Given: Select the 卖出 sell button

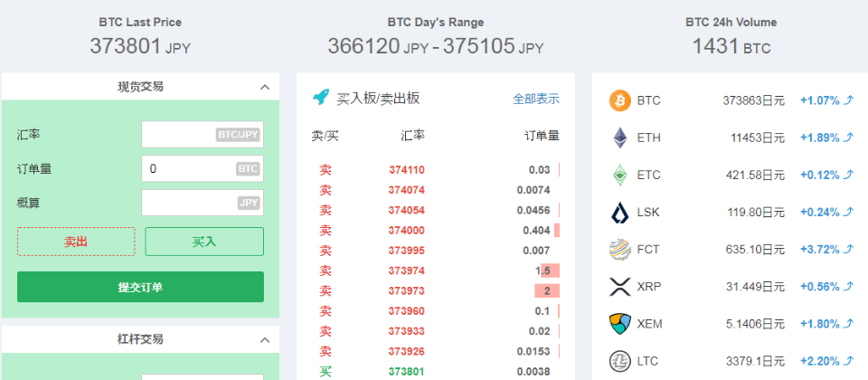Looking at the screenshot, I should coord(76,242).
